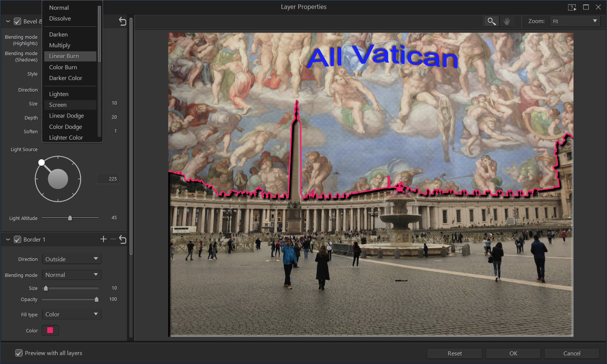
Task: Click the bevel Depth value 20
Action: (x=114, y=117)
